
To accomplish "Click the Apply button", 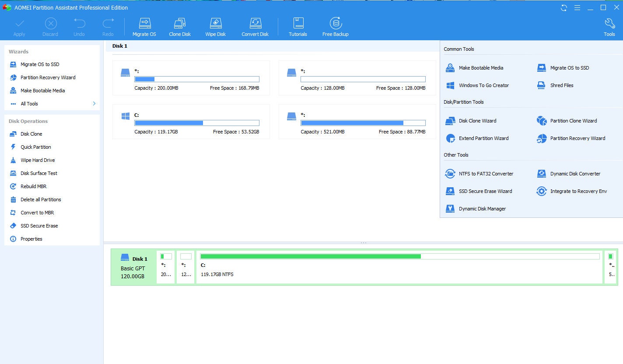I will (19, 25).
